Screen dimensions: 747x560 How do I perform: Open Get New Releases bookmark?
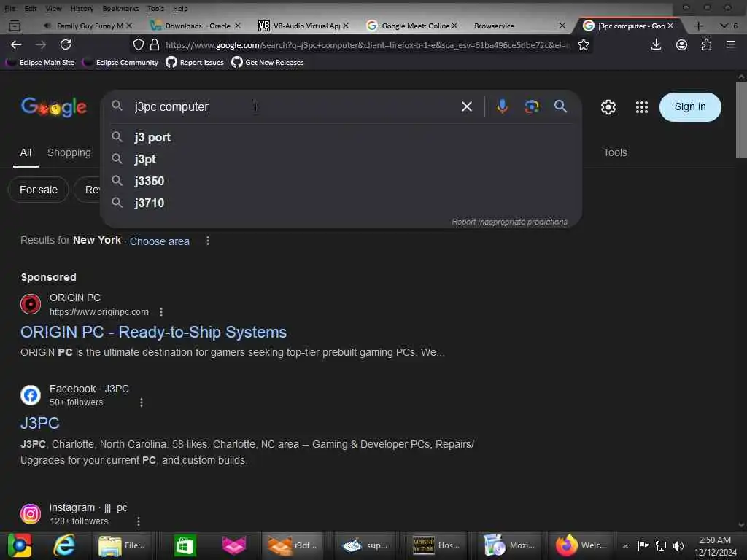(x=268, y=63)
